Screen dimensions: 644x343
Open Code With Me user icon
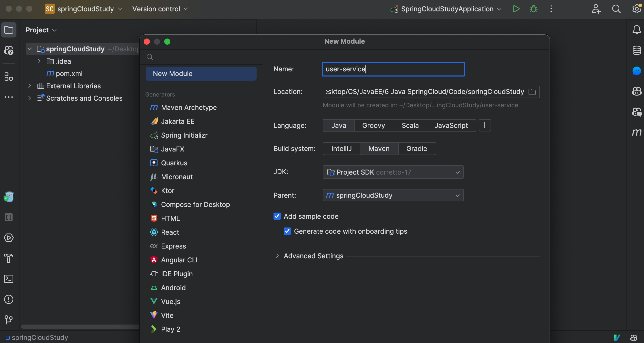coord(596,9)
